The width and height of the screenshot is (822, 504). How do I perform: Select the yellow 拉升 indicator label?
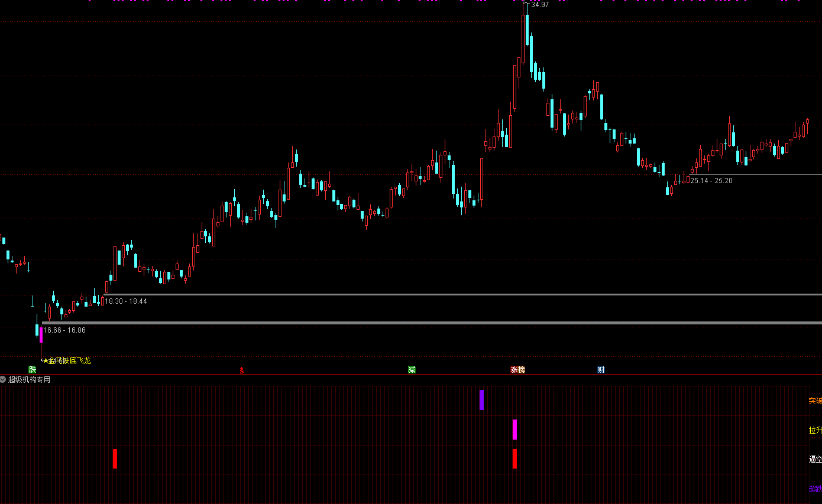pos(815,430)
